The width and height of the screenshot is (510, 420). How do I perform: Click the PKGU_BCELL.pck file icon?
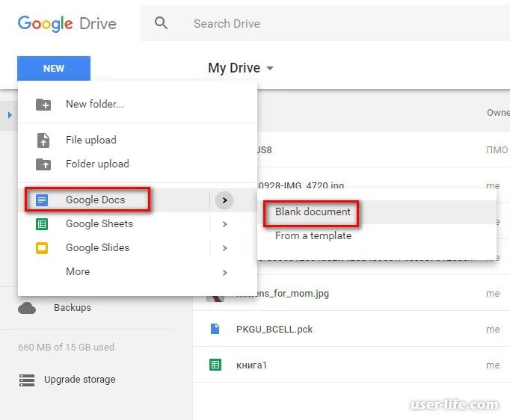pos(215,329)
